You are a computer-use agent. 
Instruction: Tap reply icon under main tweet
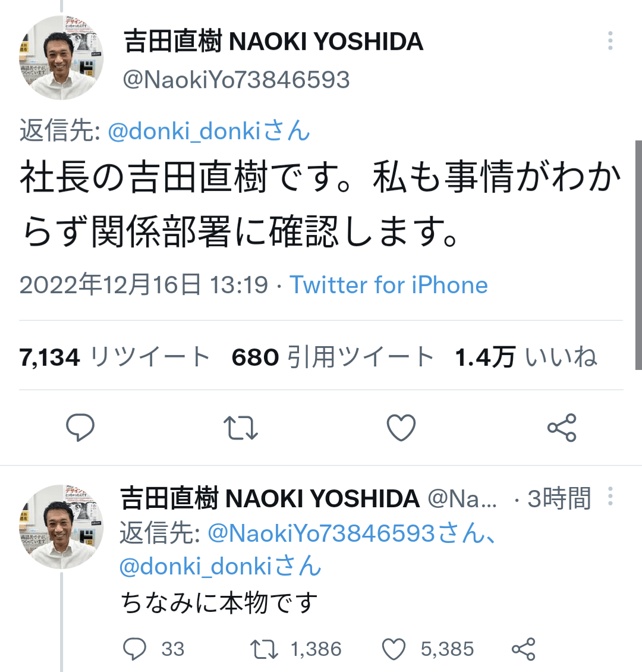click(x=80, y=428)
